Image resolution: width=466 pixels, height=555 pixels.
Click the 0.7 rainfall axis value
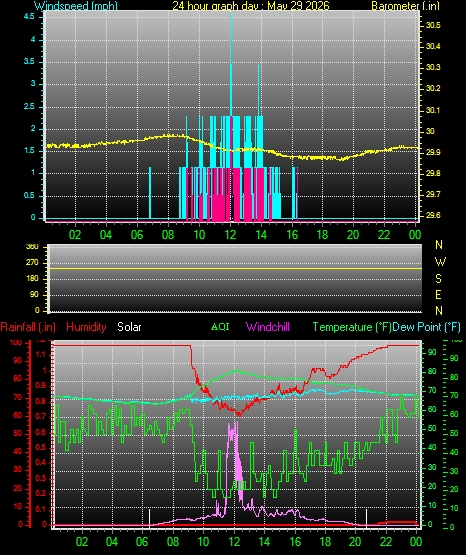coord(41,416)
